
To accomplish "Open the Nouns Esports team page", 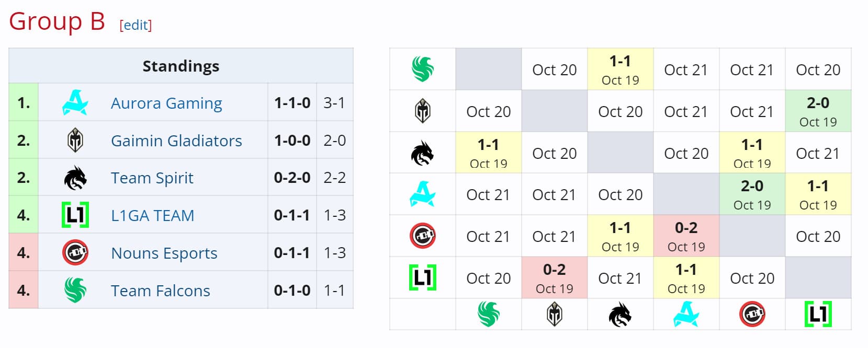I will 164,252.
